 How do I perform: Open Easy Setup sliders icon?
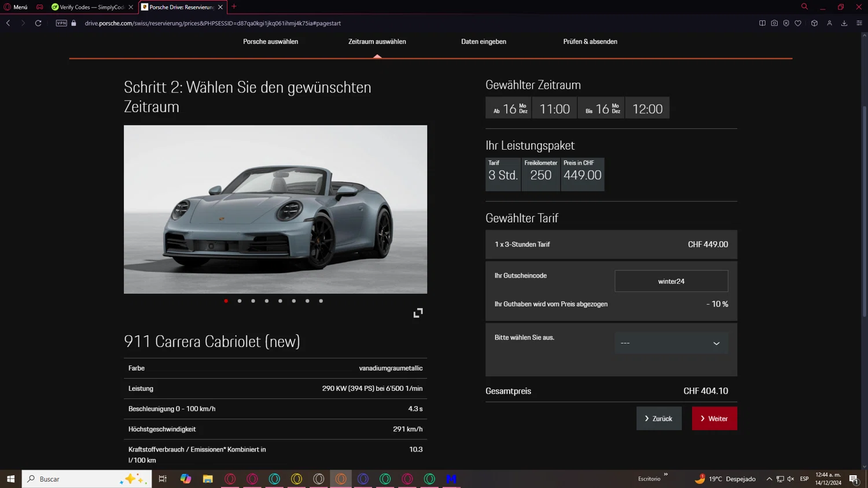tap(859, 23)
